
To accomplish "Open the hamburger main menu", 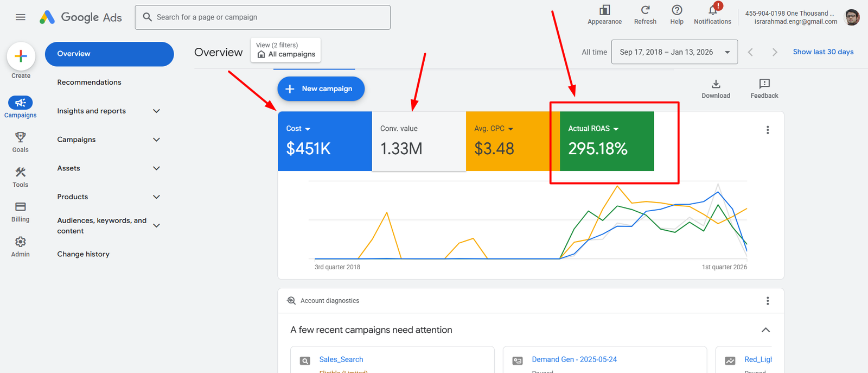I will tap(21, 17).
